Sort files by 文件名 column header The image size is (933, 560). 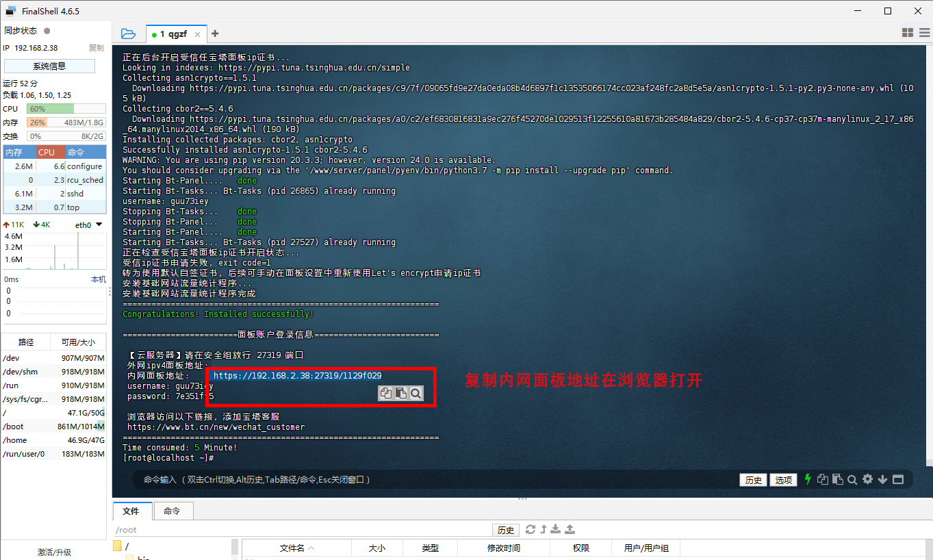296,548
